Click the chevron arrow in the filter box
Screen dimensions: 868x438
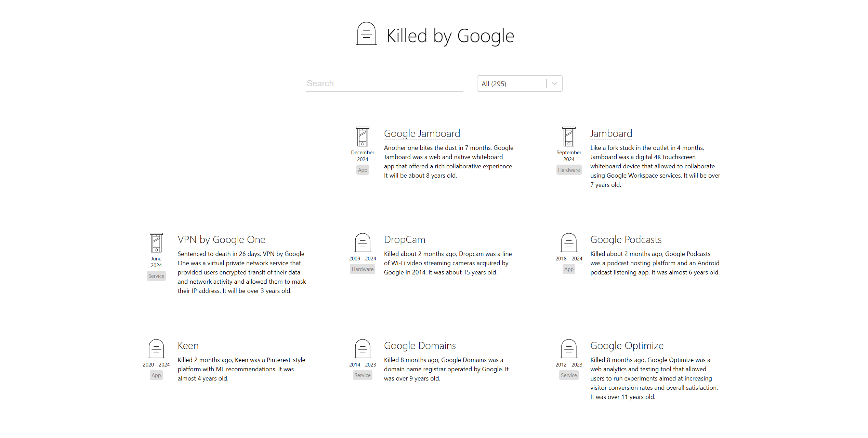tap(554, 83)
